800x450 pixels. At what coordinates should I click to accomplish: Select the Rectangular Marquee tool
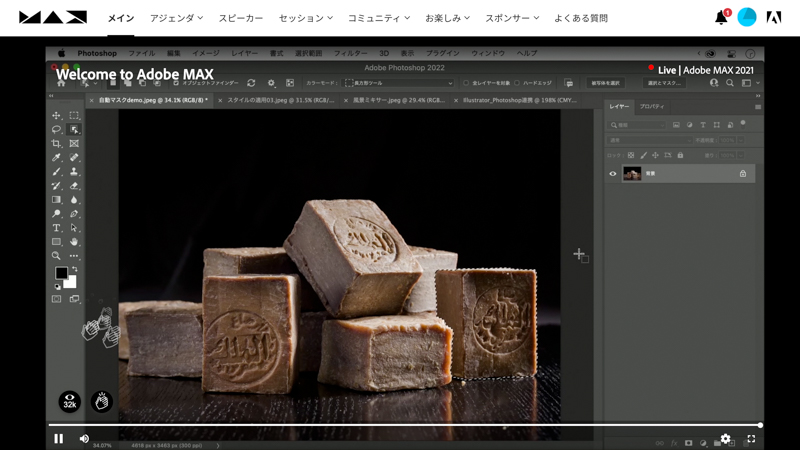click(x=74, y=115)
